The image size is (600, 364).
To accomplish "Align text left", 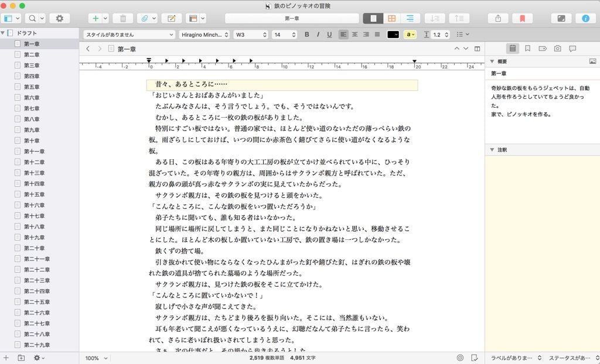I will (x=343, y=35).
